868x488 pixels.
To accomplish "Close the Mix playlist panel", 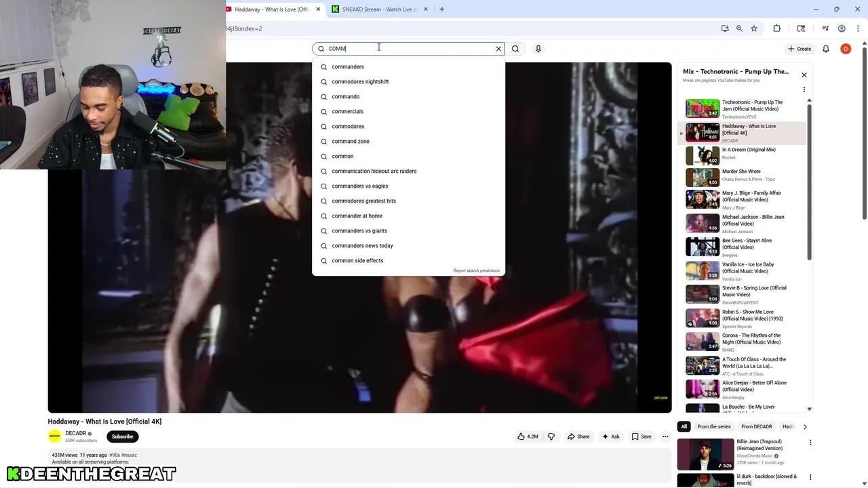I will [x=804, y=75].
